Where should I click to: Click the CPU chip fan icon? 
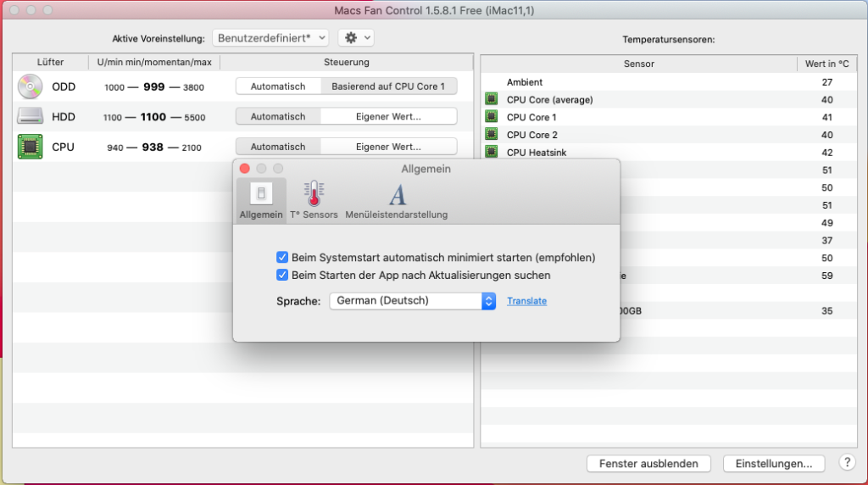point(30,147)
